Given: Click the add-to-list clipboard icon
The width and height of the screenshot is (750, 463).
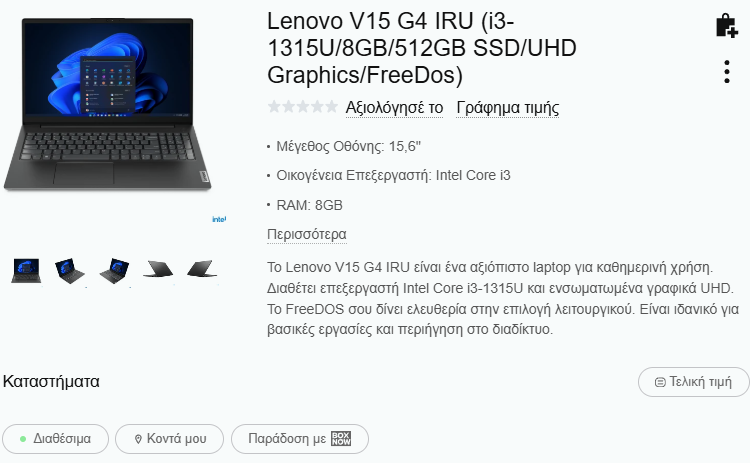Looking at the screenshot, I should coord(727,25).
